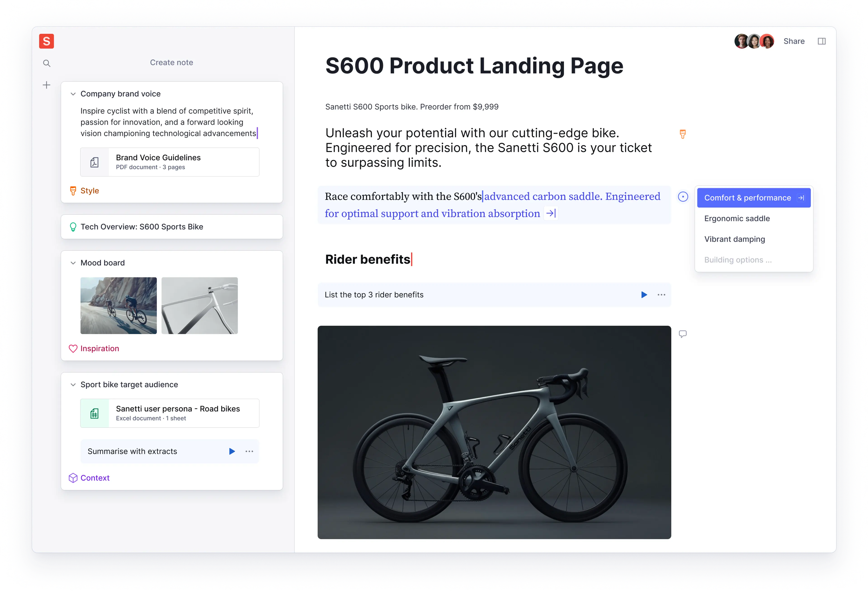Select Vibrant damping suggestion
The height and width of the screenshot is (591, 868).
754,239
